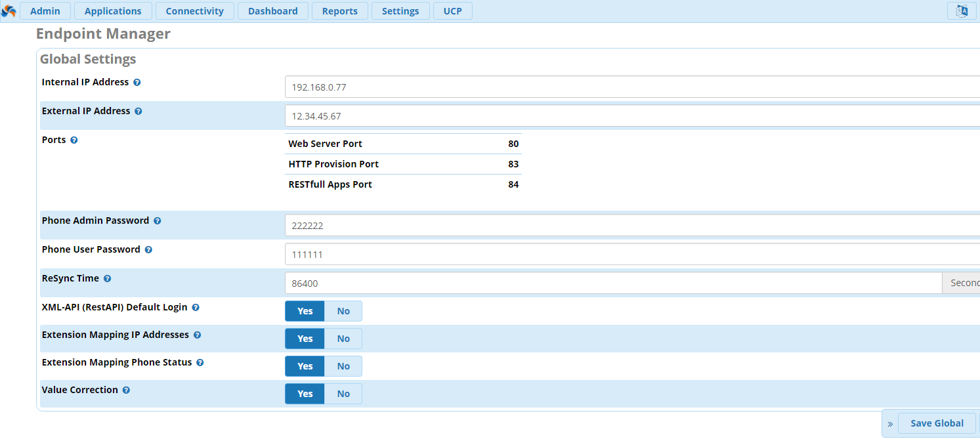
Task: Click help icon for Extension Mapping Phone Status
Action: tap(200, 363)
